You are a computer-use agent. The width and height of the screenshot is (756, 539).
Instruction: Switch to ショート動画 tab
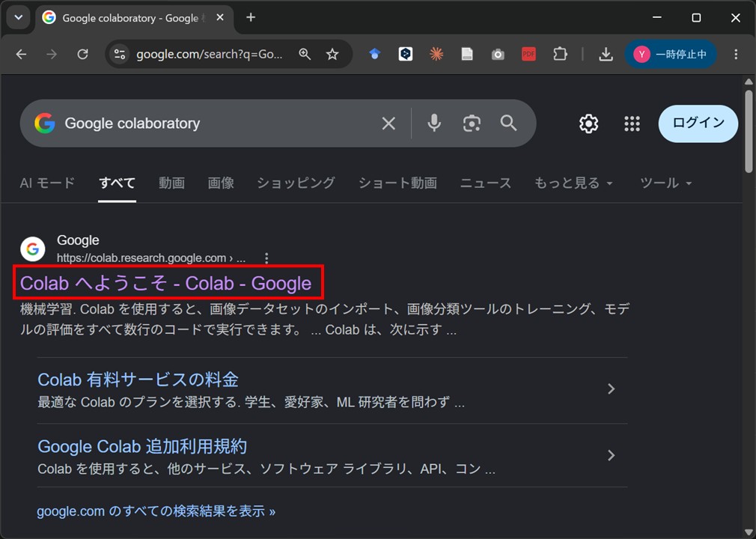397,183
